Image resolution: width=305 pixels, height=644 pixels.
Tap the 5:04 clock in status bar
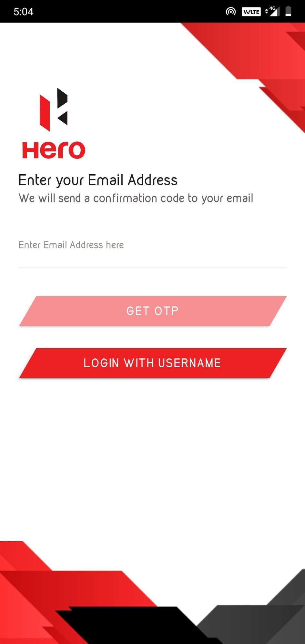point(24,12)
